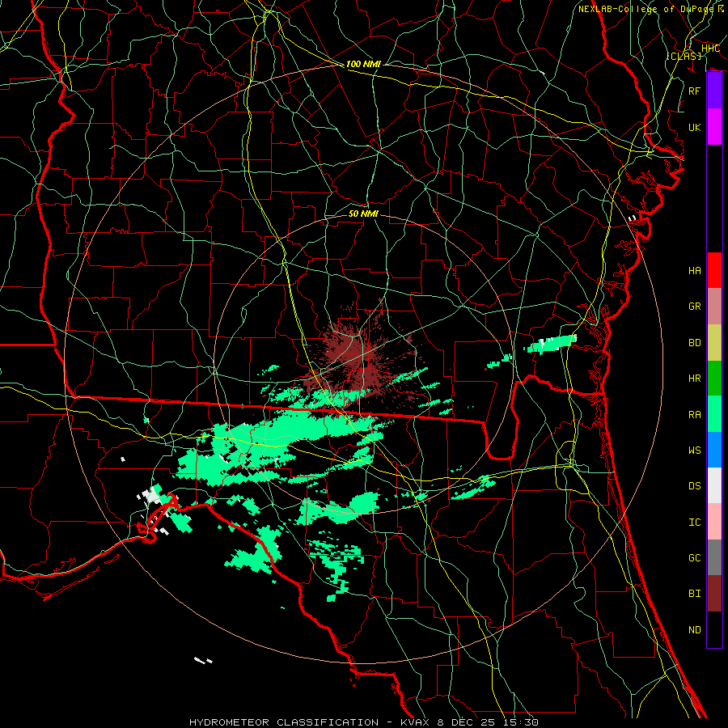The width and height of the screenshot is (728, 728).
Task: Click the UK magenta legend swatch
Action: tap(714, 127)
